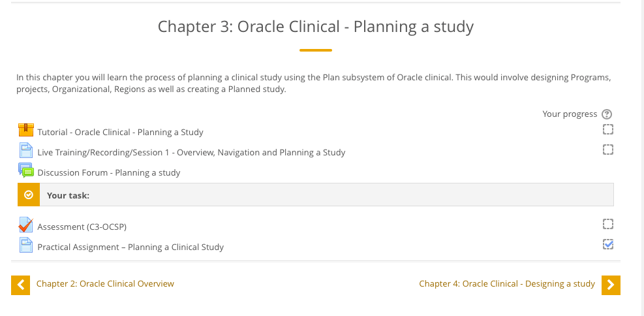Open Tutorial - Oracle Clinical - Planning a Study
This screenshot has width=644, height=316.
pyautogui.click(x=120, y=133)
